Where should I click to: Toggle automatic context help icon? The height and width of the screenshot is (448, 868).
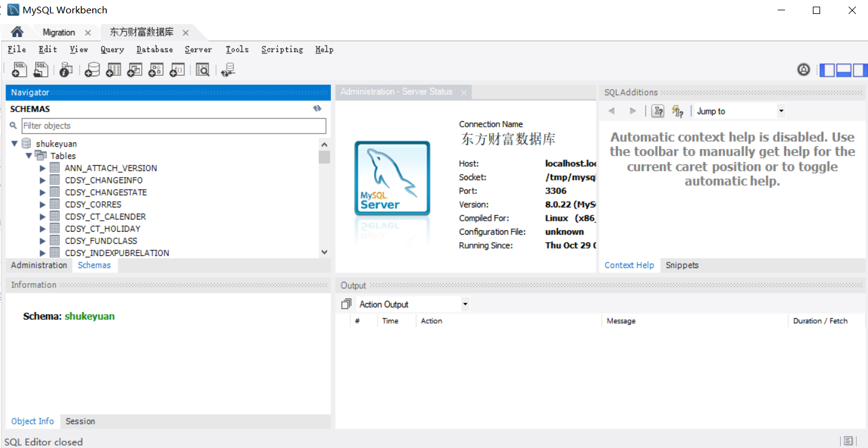click(x=678, y=111)
